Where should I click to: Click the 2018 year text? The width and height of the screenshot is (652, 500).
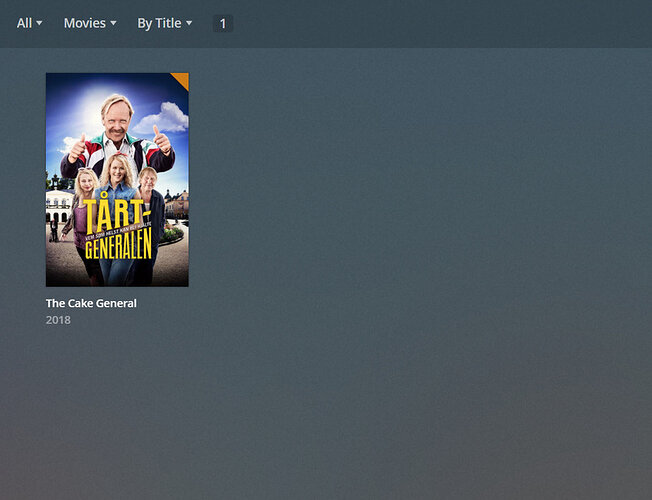[x=58, y=320]
